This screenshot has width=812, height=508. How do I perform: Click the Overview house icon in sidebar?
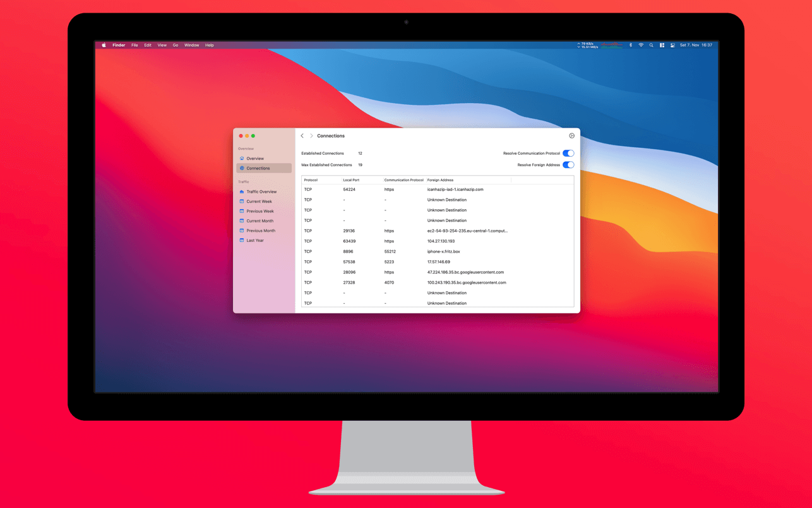coord(242,159)
